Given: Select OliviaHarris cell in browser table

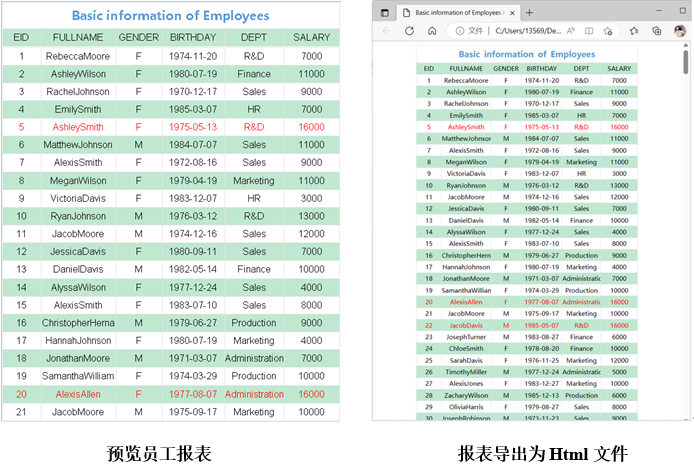Looking at the screenshot, I should click(x=466, y=407).
